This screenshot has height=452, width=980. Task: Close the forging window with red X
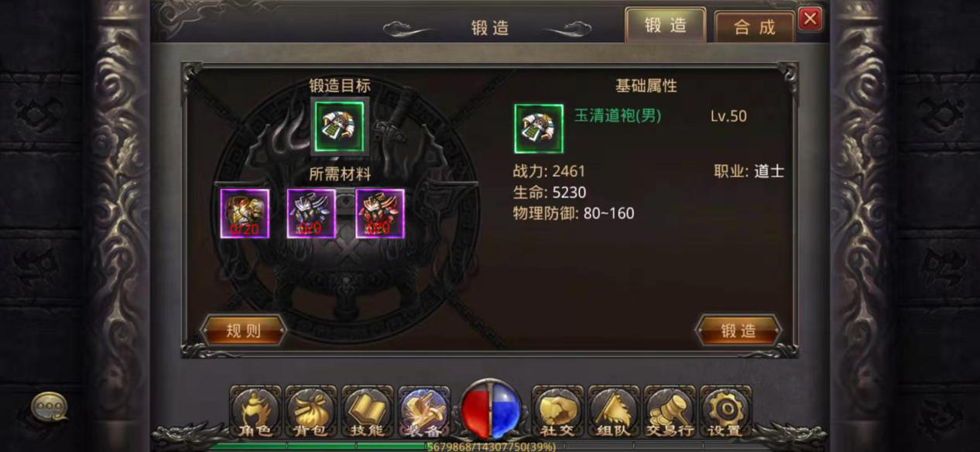[810, 19]
